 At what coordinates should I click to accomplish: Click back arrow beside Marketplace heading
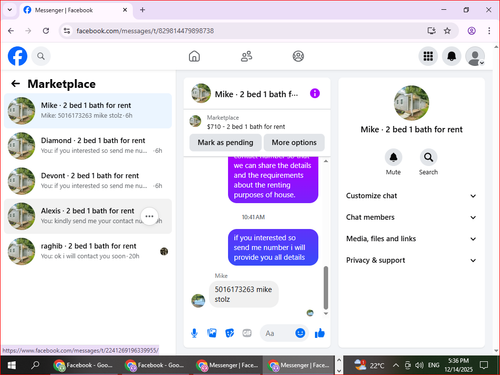click(x=16, y=84)
